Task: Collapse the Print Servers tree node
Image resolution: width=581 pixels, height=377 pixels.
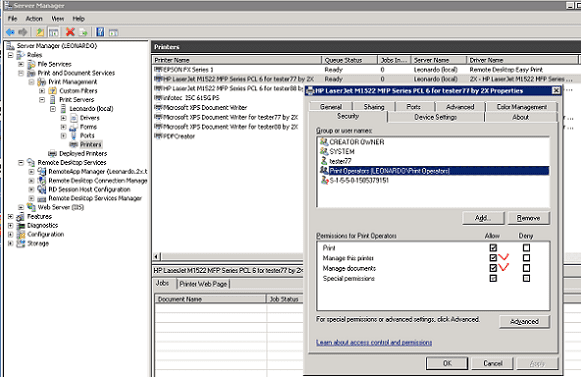Action: click(42, 100)
